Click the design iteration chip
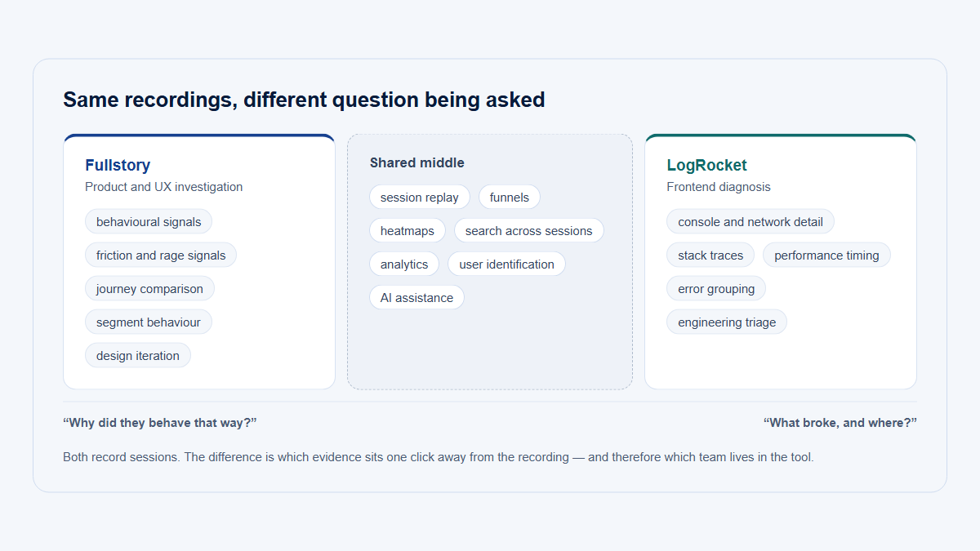This screenshot has width=980, height=551. pyautogui.click(x=138, y=356)
